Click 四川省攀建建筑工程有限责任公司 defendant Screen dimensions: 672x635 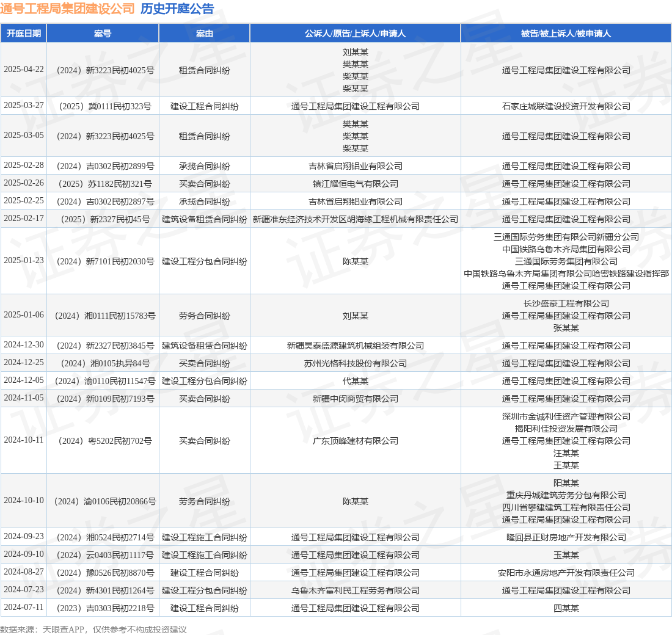pyautogui.click(x=566, y=507)
